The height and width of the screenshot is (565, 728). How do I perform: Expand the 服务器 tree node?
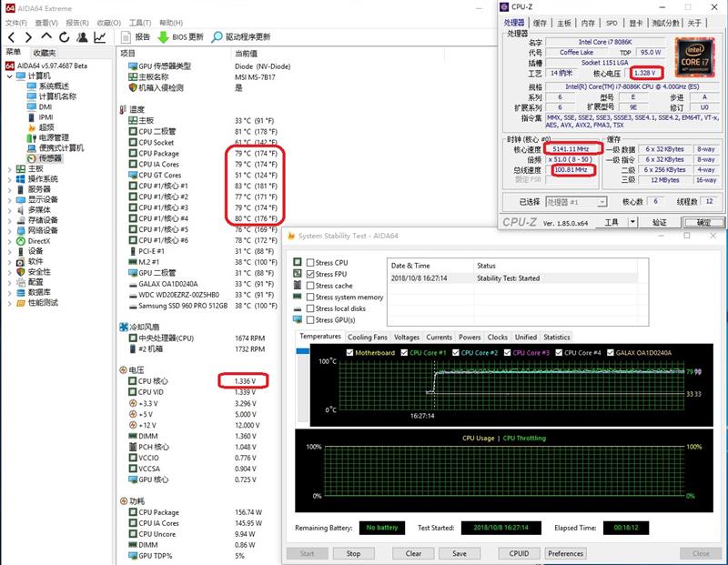[x=10, y=190]
